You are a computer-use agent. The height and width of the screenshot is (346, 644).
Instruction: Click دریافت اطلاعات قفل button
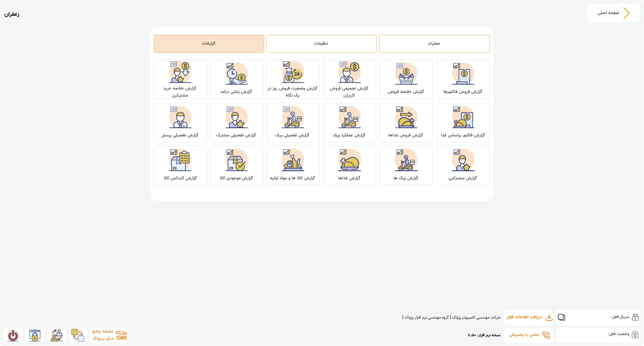pos(529,317)
